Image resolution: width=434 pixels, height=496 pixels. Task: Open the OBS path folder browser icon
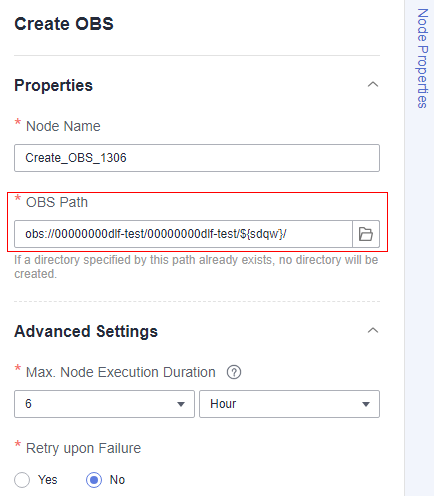click(x=366, y=234)
